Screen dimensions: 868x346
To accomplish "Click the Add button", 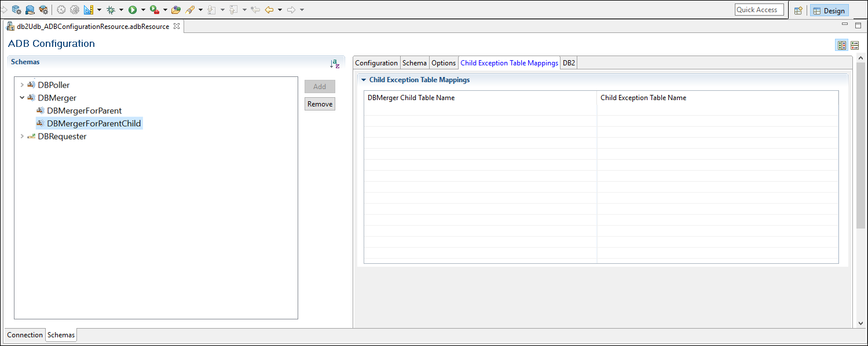I will click(x=320, y=87).
